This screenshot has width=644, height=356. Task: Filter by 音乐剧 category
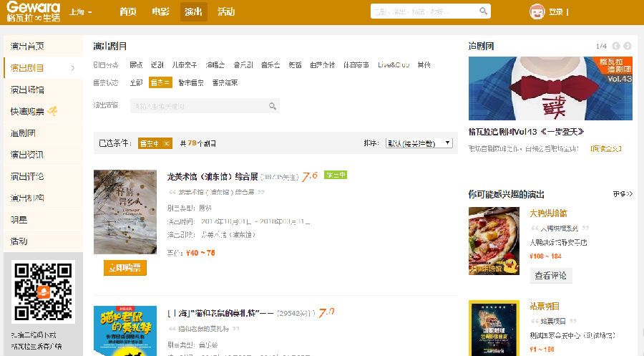point(243,65)
